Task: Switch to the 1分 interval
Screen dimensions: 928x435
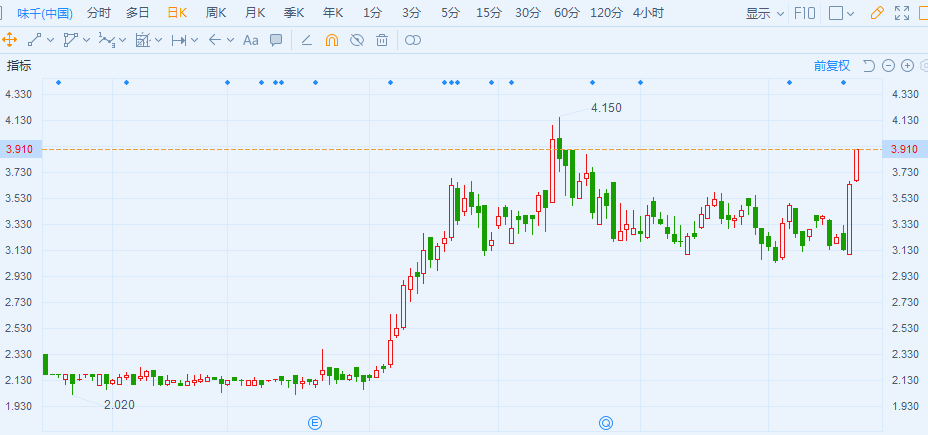Action: point(372,13)
